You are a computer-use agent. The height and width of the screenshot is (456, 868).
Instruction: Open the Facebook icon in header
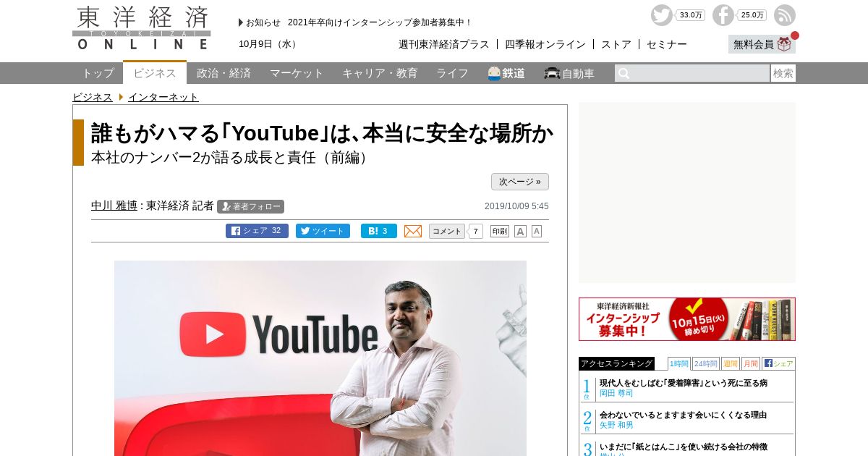pyautogui.click(x=723, y=15)
